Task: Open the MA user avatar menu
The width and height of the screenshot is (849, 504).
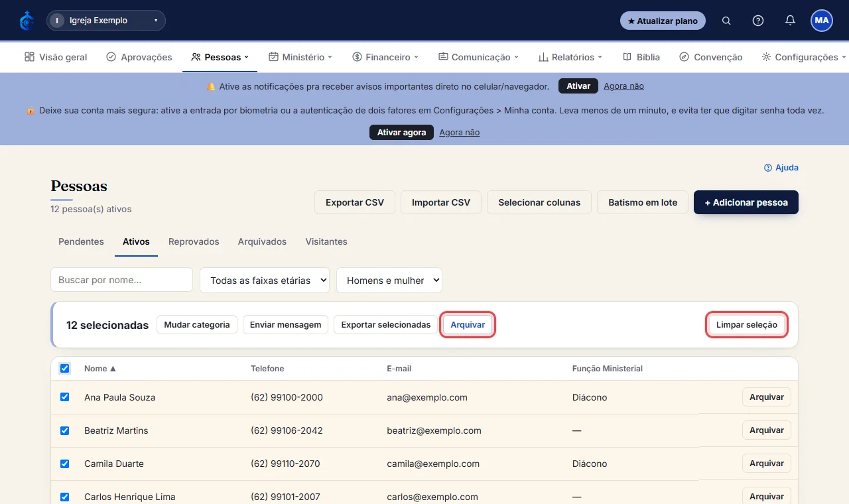Action: pyautogui.click(x=822, y=21)
